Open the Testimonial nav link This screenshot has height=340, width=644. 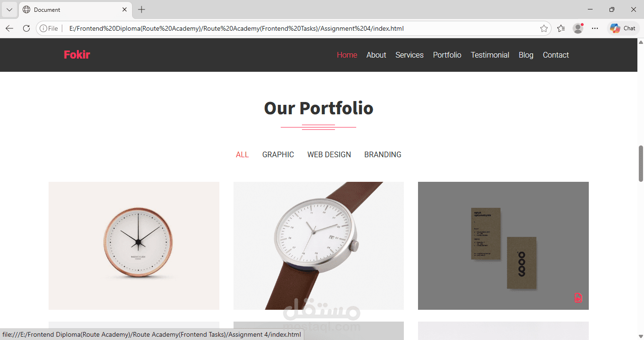[x=490, y=55]
